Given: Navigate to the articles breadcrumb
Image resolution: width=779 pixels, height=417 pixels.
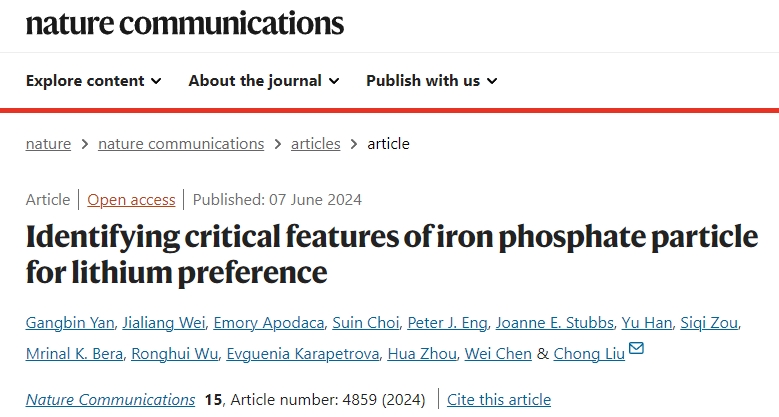Looking at the screenshot, I should 315,144.
